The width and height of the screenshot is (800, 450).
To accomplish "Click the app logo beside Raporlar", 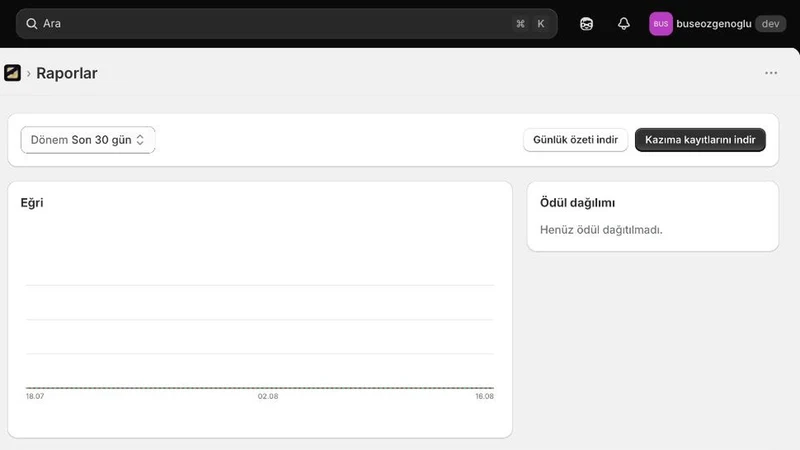I will [12, 73].
